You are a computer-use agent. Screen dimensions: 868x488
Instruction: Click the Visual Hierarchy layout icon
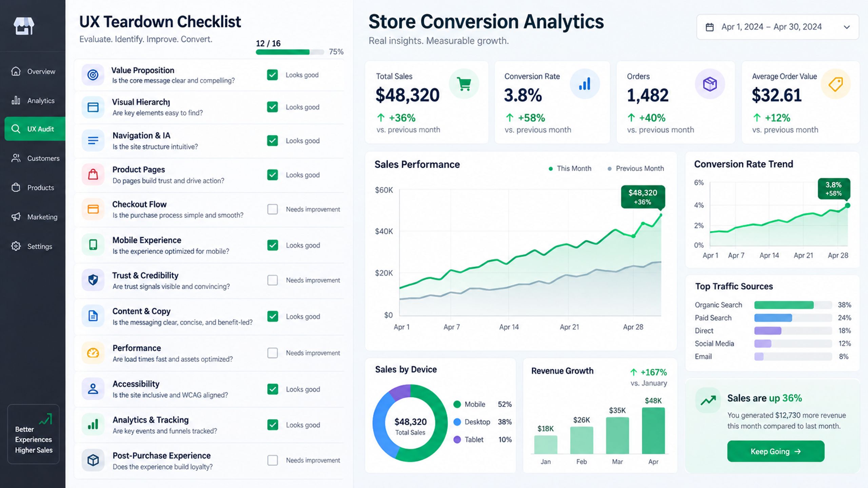click(93, 107)
